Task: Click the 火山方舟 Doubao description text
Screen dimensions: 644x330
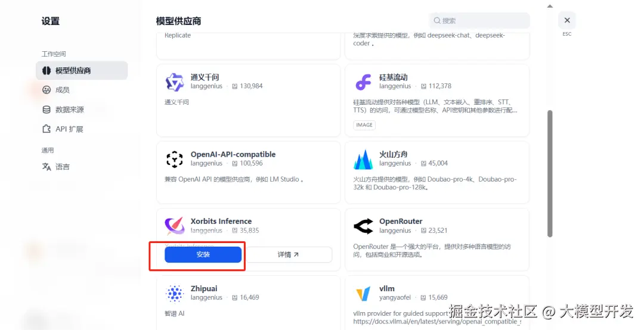Action: point(435,183)
